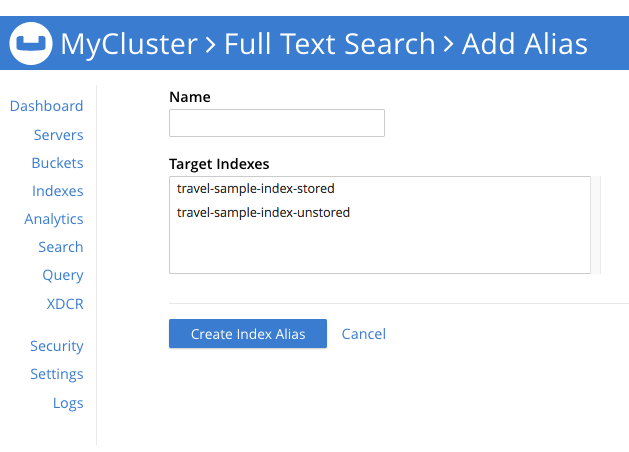The height and width of the screenshot is (452, 629).
Task: Choose travel-sample-index-unstored in Target Indexes
Action: pos(263,212)
